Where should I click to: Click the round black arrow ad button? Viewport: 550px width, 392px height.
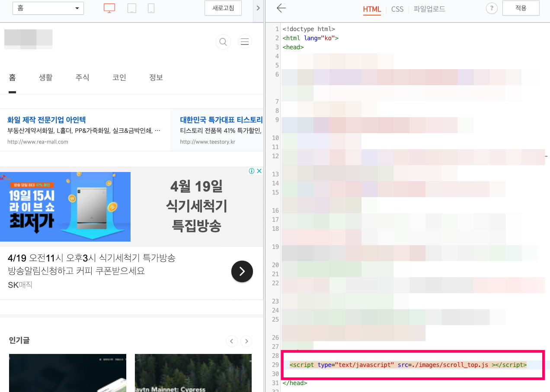tap(242, 271)
